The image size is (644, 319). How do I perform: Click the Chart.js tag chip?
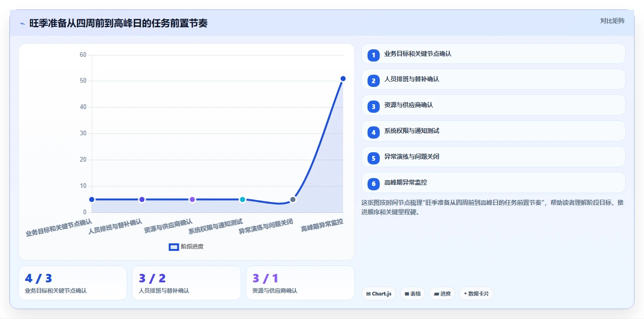pos(379,294)
